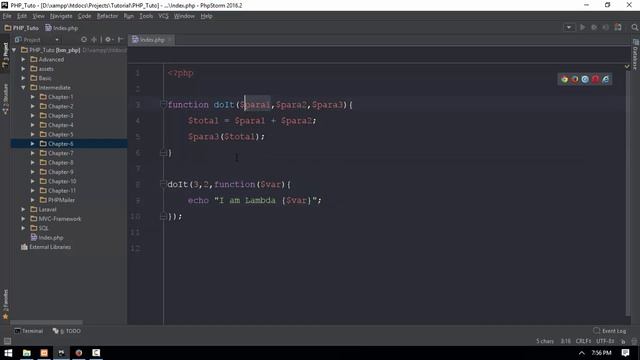Open in Chrome browser icon
The height and width of the screenshot is (360, 640).
coord(564,79)
